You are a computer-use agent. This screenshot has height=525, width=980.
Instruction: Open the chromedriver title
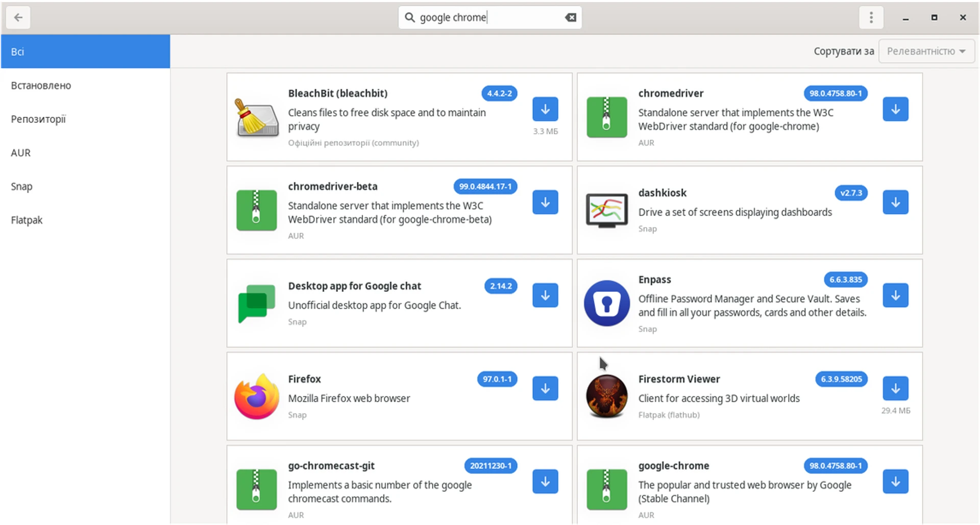(671, 93)
